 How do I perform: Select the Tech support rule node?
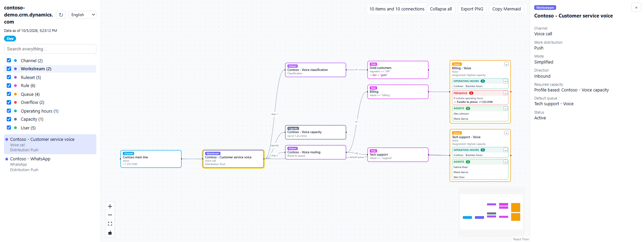tap(398, 155)
